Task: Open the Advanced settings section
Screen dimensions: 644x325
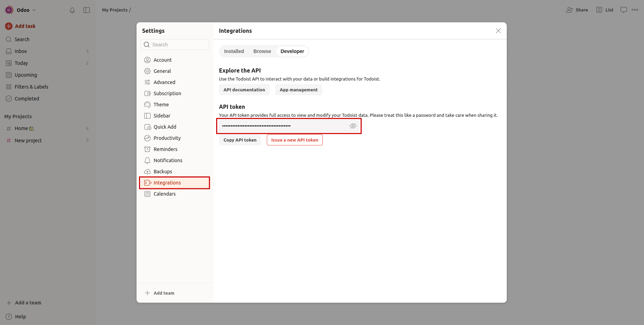Action: (x=175, y=82)
